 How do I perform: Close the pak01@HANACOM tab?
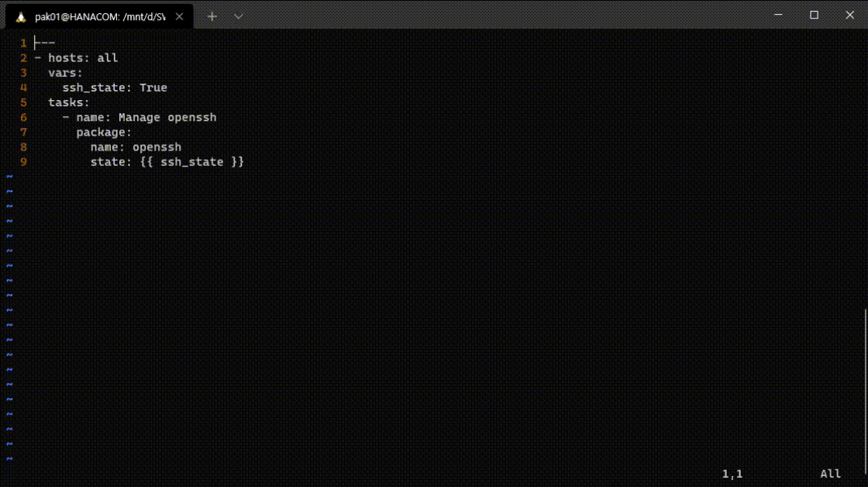[x=179, y=16]
